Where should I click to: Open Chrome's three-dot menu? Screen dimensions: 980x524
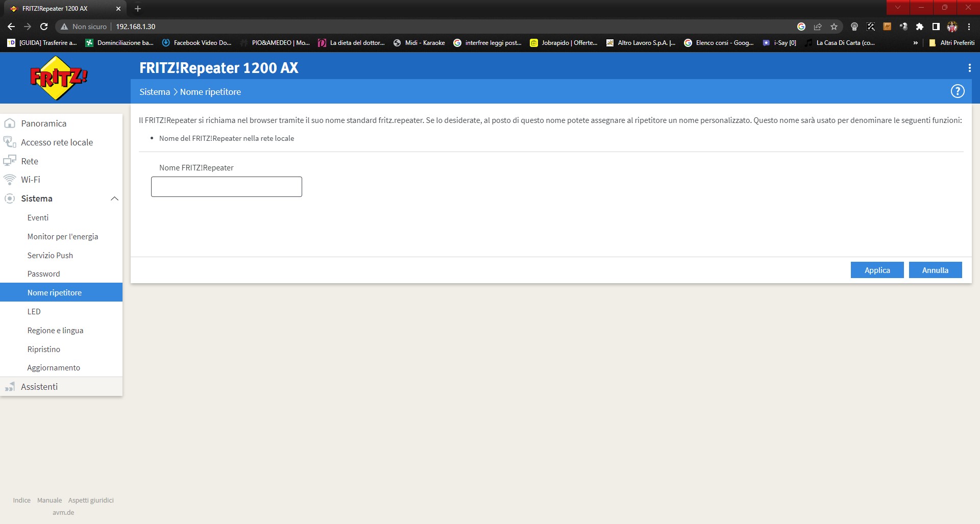point(969,27)
